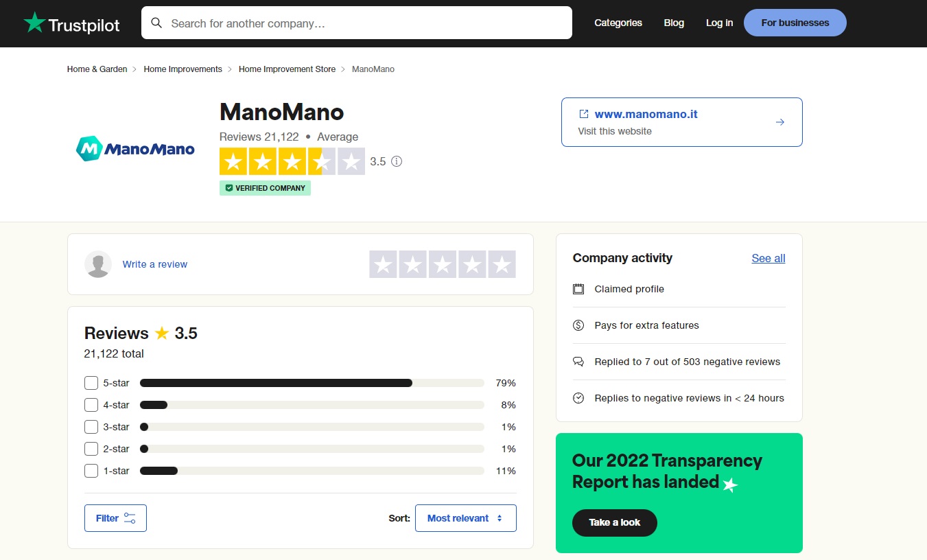The height and width of the screenshot is (560, 927).
Task: Click the Trustpilot star logo
Action: pos(34,23)
